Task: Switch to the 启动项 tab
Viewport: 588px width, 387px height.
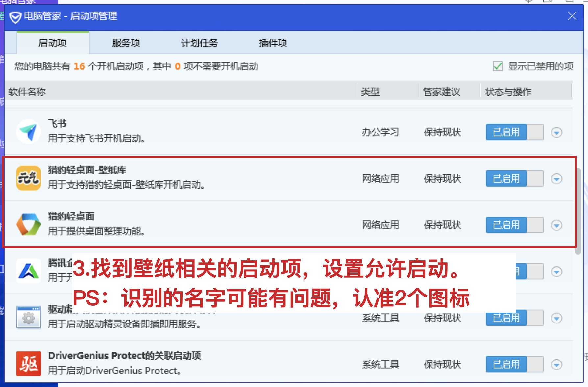Action: [x=53, y=43]
